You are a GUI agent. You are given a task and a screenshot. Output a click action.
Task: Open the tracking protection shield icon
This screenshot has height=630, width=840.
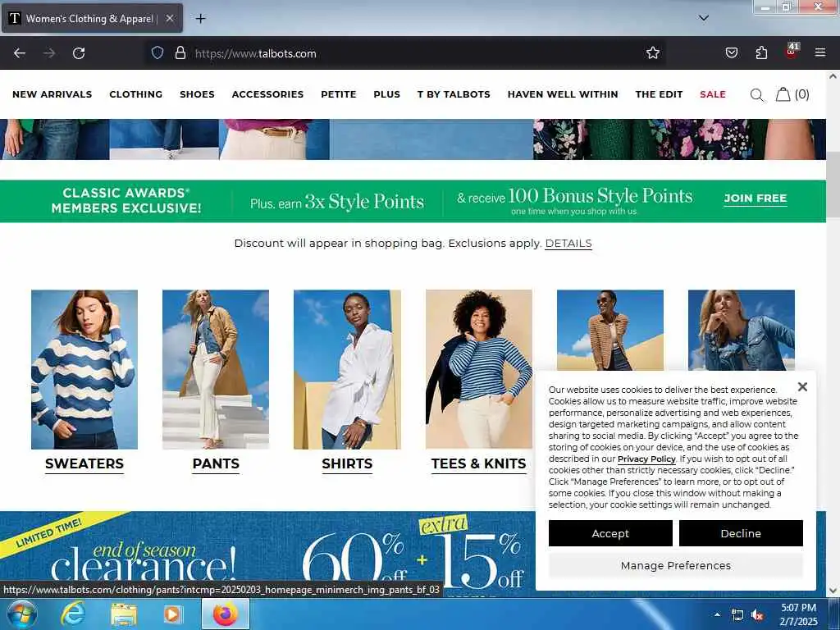pos(157,53)
